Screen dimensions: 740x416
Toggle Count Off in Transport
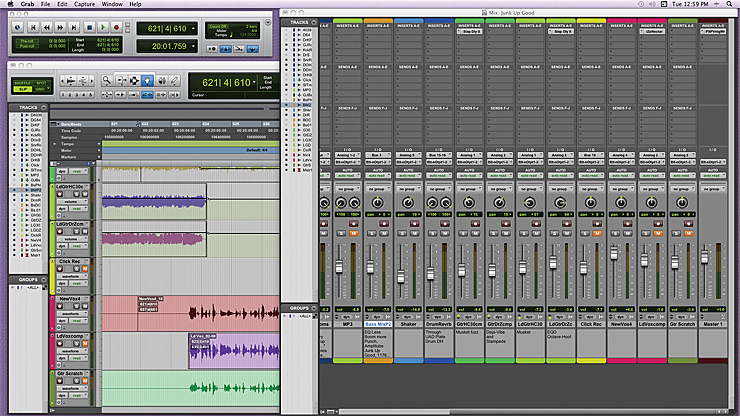point(218,27)
